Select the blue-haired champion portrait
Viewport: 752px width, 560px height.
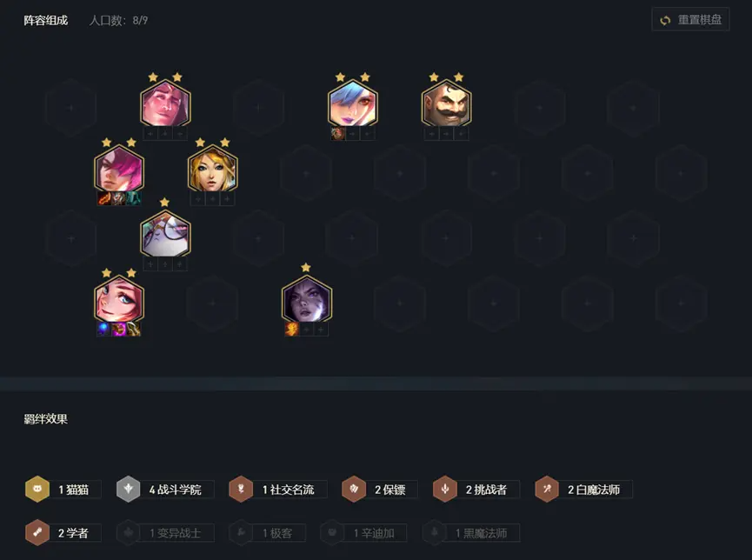(352, 104)
